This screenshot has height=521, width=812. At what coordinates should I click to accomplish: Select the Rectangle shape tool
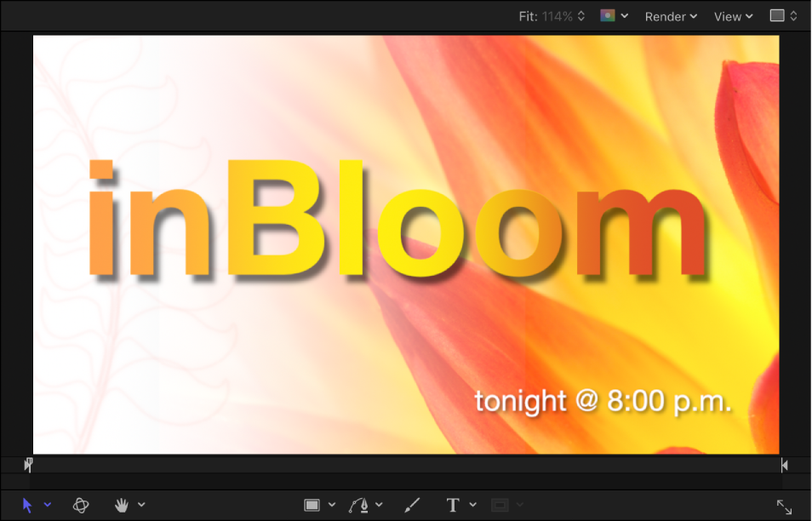tap(313, 504)
